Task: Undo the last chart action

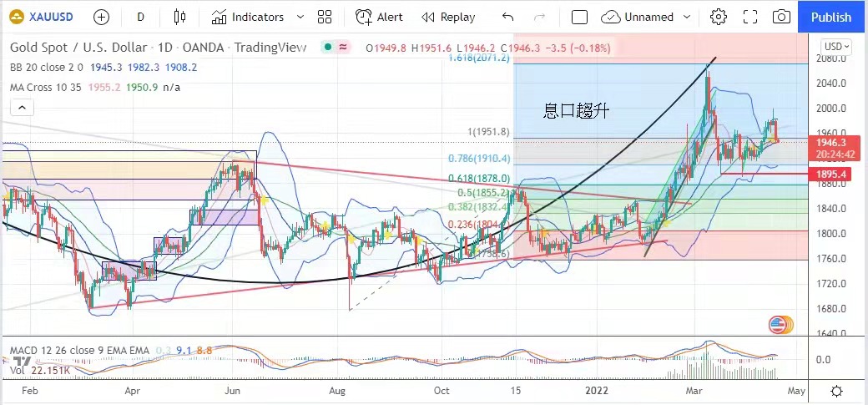Action: point(507,17)
